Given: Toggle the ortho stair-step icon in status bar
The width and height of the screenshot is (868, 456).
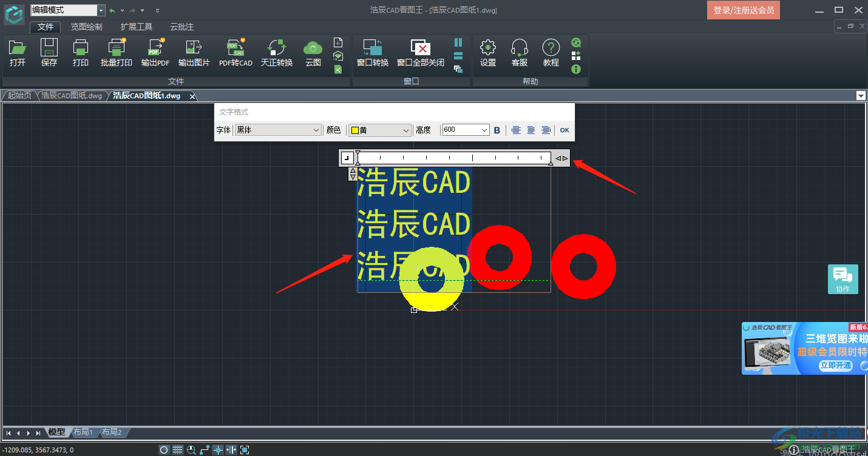Looking at the screenshot, I should [205, 450].
